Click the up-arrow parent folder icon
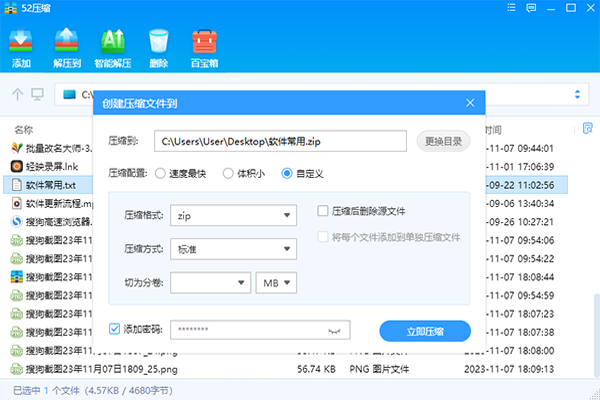 click(x=17, y=95)
